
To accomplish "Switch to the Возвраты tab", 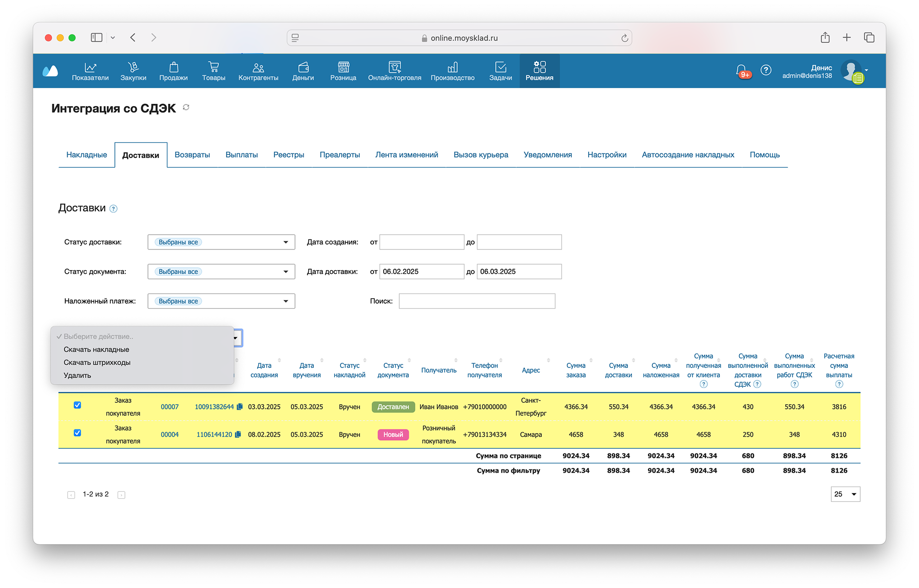I will pyautogui.click(x=192, y=155).
